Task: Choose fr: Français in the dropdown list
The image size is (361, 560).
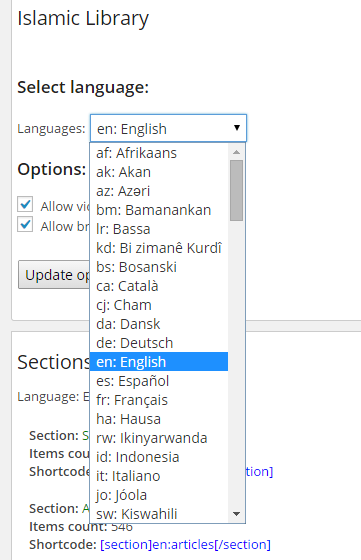Action: (x=159, y=400)
